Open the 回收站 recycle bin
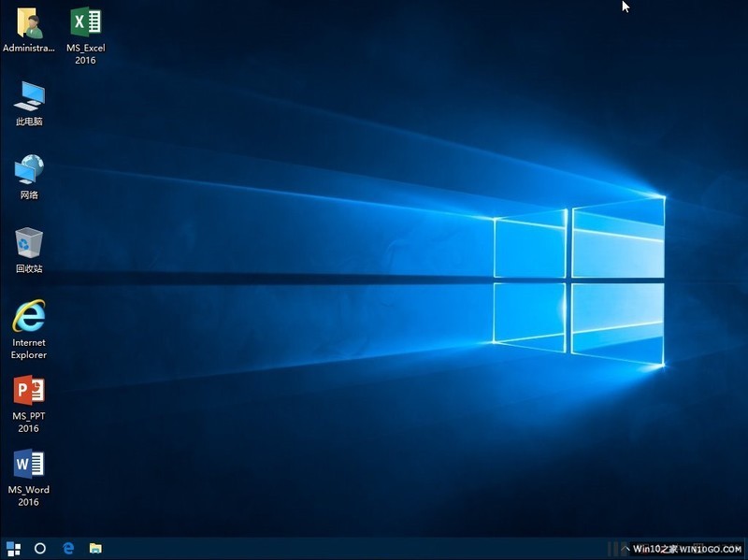This screenshot has height=560, width=748. point(29,243)
